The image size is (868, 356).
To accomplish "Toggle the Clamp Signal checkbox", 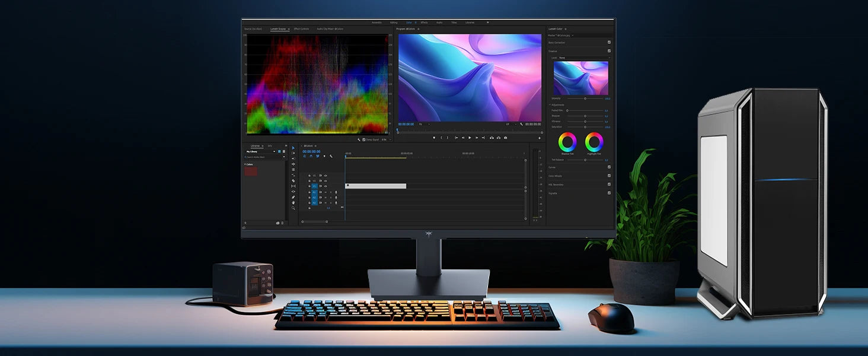I will click(363, 139).
